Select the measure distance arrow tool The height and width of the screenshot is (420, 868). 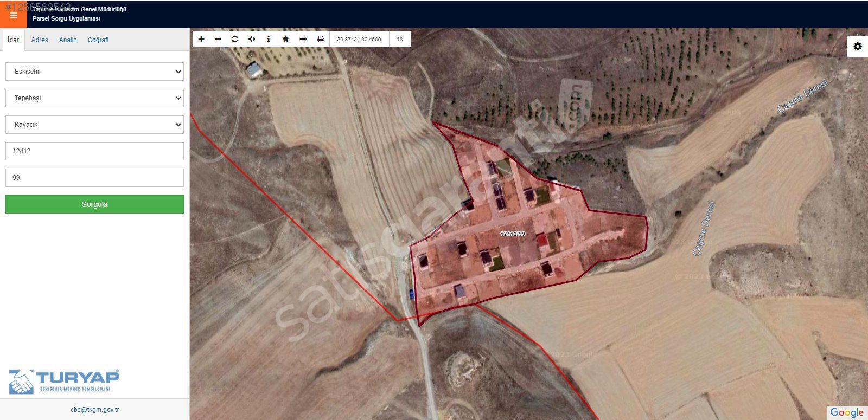tap(303, 39)
